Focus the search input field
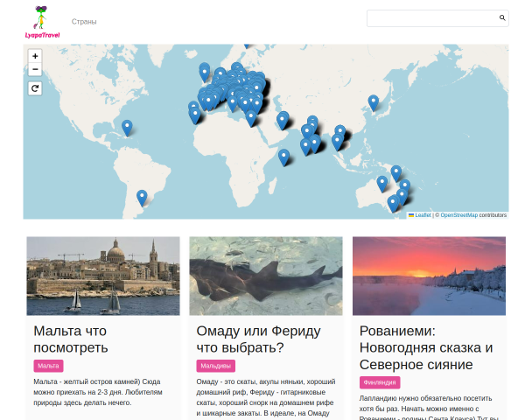The image size is (525, 420). tap(437, 18)
